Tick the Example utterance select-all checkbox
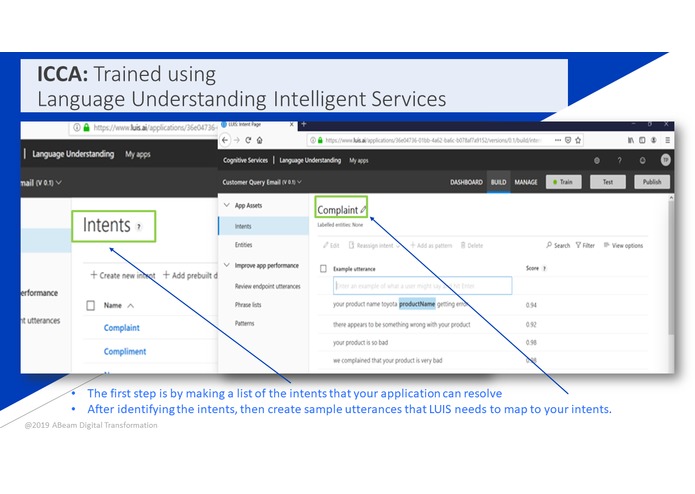This screenshot has width=695, height=494. [323, 269]
